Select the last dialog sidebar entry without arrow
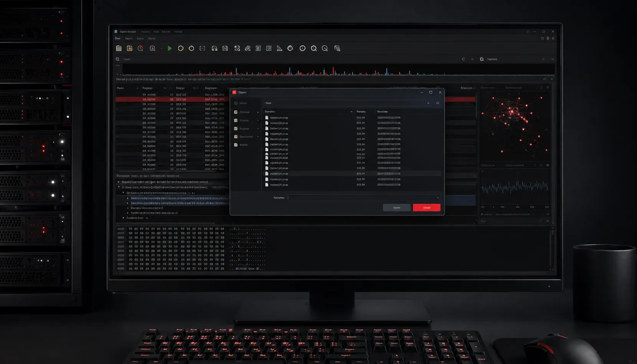 242,145
